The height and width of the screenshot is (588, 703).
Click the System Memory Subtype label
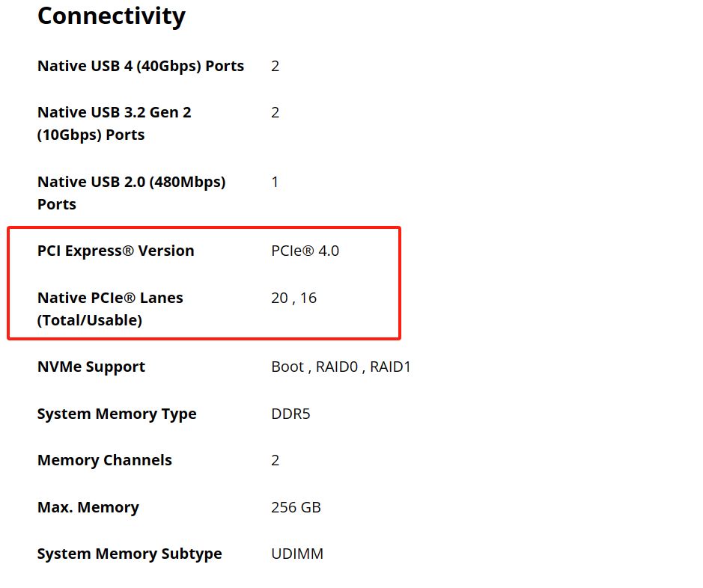[x=130, y=554]
